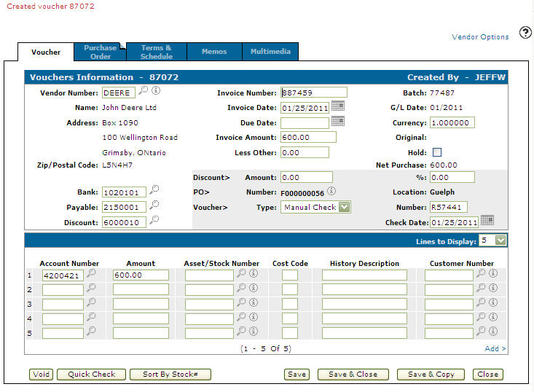
Task: Search account number on line 4
Action: pos(91,317)
